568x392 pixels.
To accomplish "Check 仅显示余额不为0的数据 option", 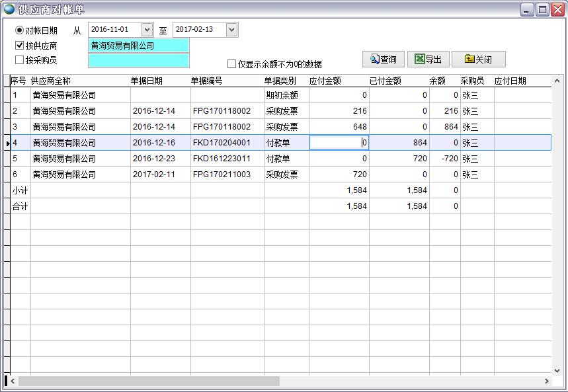I will [x=232, y=63].
